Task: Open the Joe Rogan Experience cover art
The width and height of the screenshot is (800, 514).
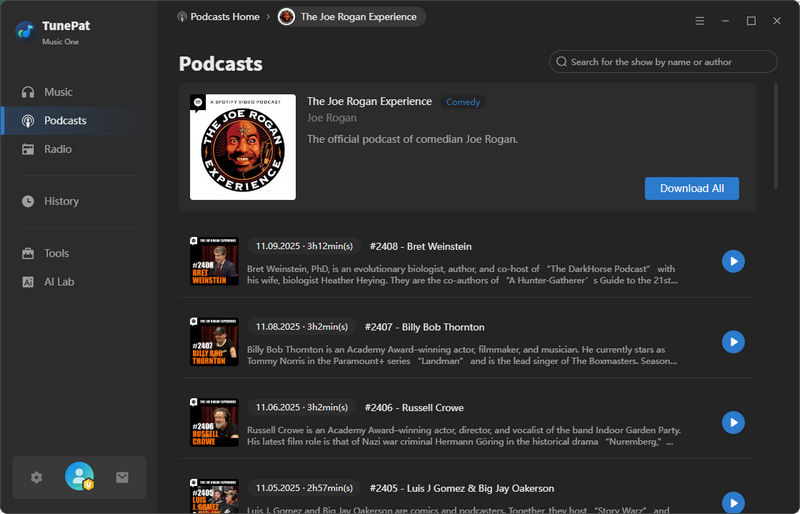Action: pos(243,147)
